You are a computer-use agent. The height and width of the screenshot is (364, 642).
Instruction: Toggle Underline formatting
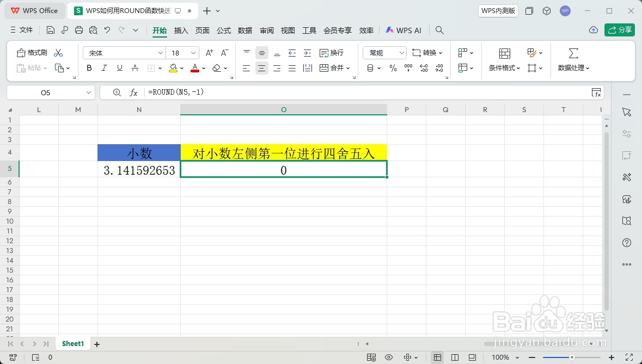coord(120,68)
